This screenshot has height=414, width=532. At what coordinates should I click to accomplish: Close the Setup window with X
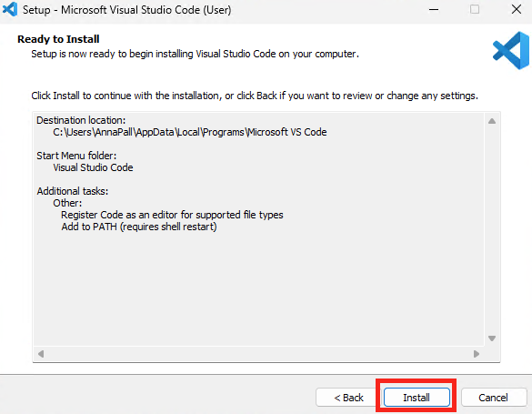click(517, 9)
